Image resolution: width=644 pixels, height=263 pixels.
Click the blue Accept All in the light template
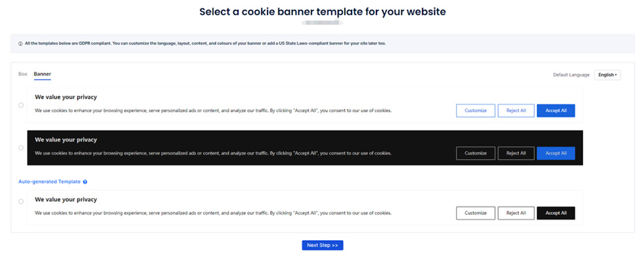[555, 110]
